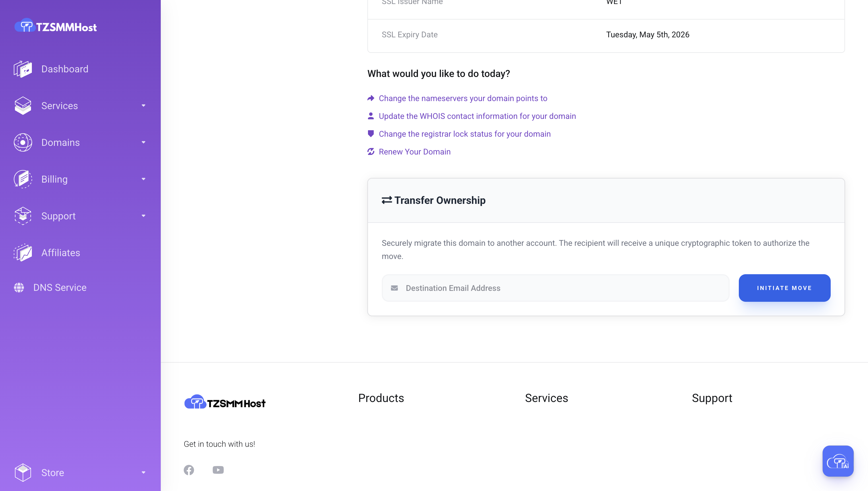Viewport: 868px width, 491px height.
Task: Select the Services sidebar icon
Action: [23, 106]
